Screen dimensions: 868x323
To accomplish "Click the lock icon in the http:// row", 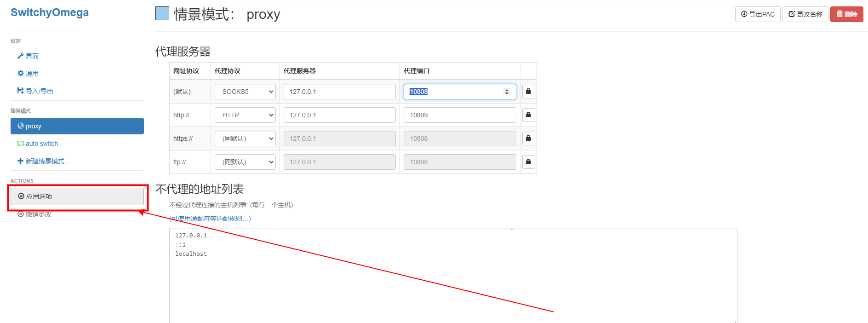I will (x=528, y=115).
